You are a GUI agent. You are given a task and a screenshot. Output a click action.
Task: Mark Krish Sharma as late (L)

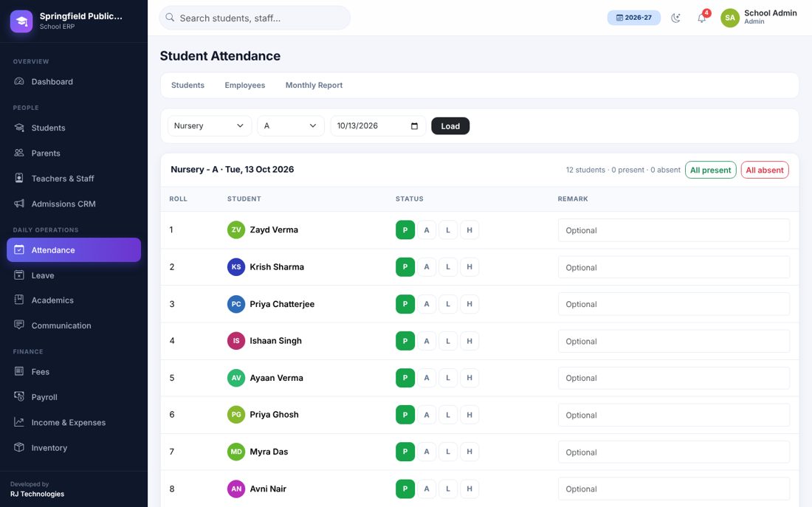[x=448, y=266]
